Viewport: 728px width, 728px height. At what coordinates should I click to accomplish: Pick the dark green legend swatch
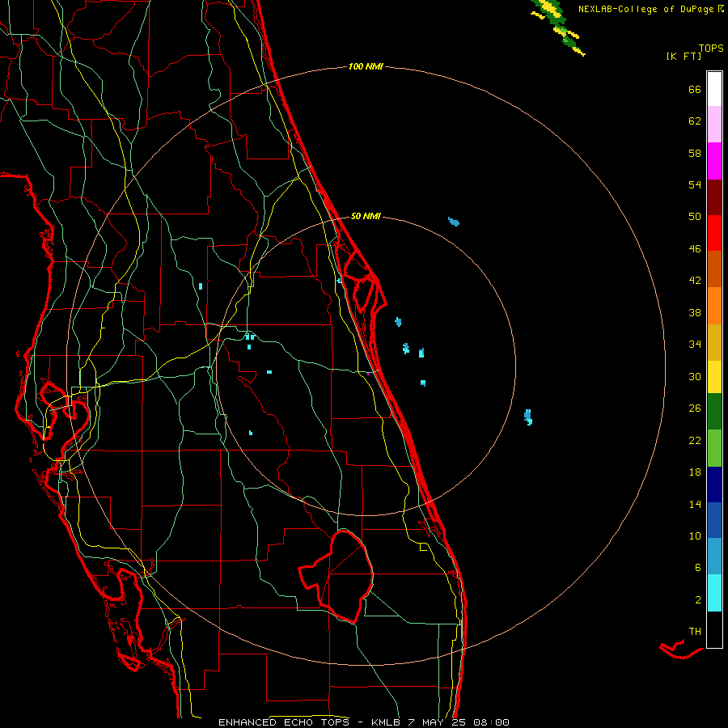click(x=714, y=412)
